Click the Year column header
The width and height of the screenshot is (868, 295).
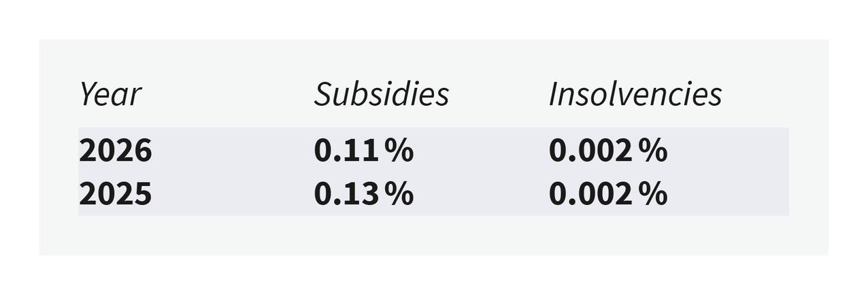(110, 94)
